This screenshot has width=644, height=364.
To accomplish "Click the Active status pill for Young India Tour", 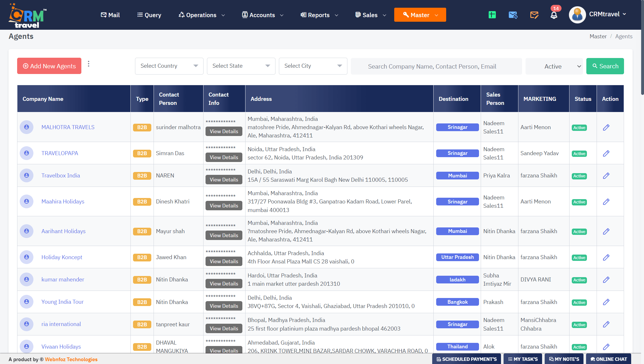I will (x=579, y=302).
